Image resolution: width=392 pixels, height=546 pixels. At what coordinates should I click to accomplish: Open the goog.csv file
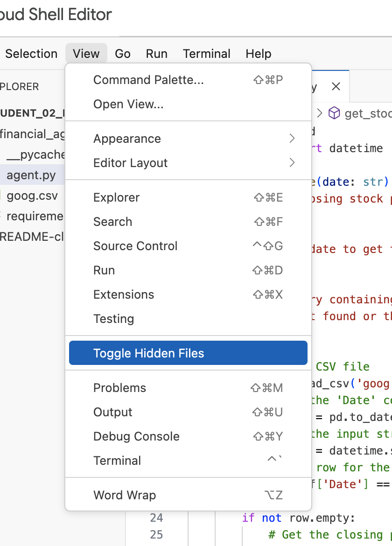pyautogui.click(x=32, y=196)
